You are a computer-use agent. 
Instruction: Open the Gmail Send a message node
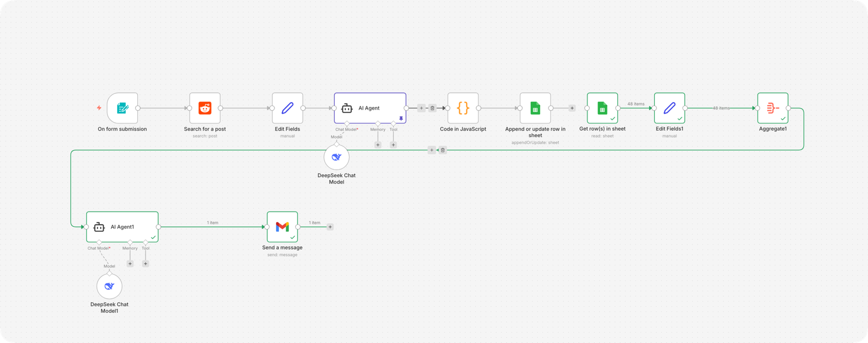click(282, 227)
